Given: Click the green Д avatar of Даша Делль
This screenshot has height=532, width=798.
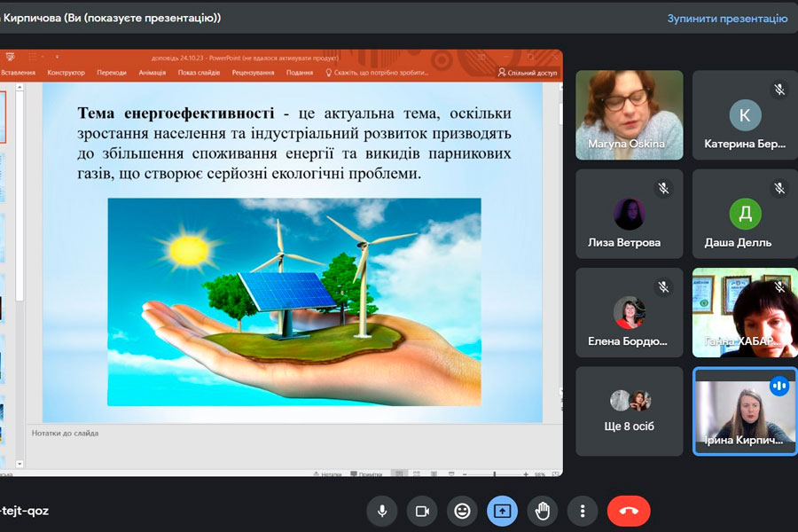Looking at the screenshot, I should point(745,214).
